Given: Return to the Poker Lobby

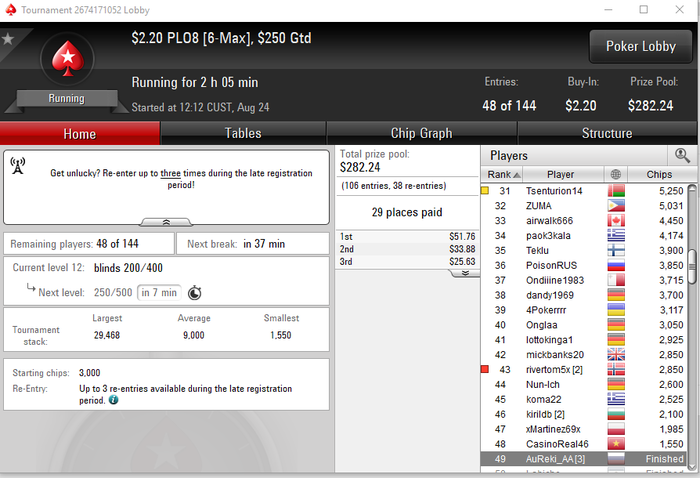Looking at the screenshot, I should (641, 46).
